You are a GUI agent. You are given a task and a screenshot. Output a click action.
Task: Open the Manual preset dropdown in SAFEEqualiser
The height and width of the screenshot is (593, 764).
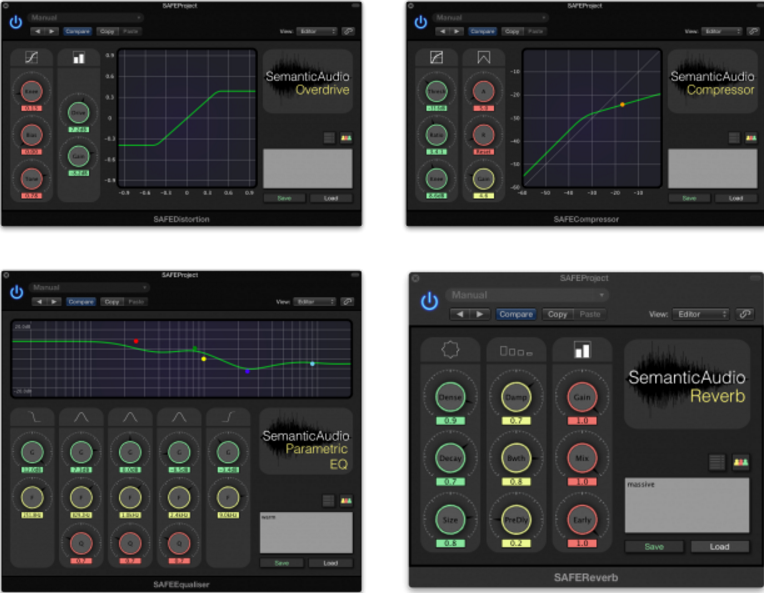tap(89, 287)
